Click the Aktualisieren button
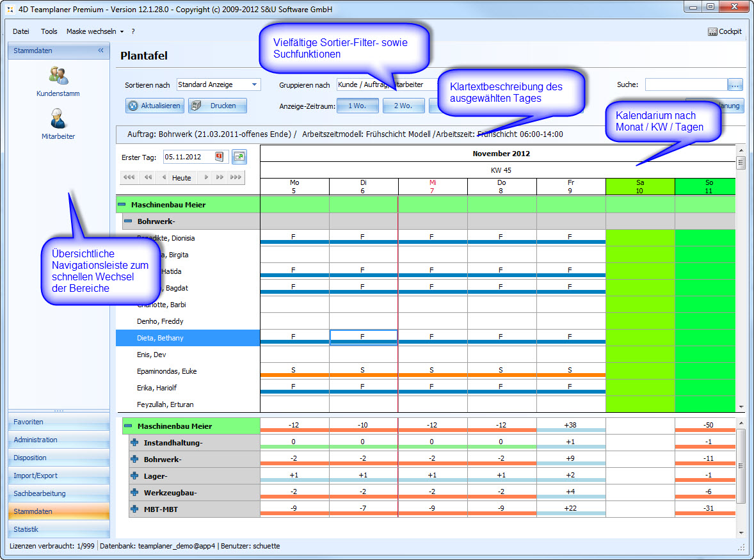This screenshot has width=754, height=560. coord(154,106)
